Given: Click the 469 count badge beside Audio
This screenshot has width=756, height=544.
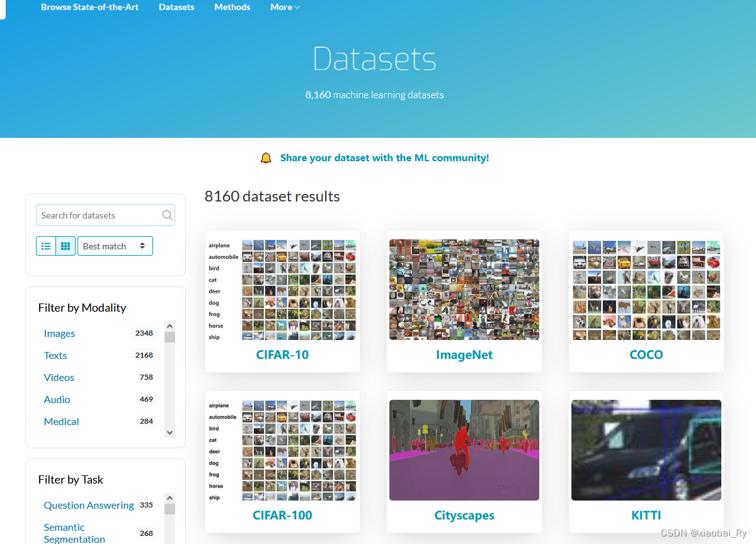Looking at the screenshot, I should [x=146, y=399].
